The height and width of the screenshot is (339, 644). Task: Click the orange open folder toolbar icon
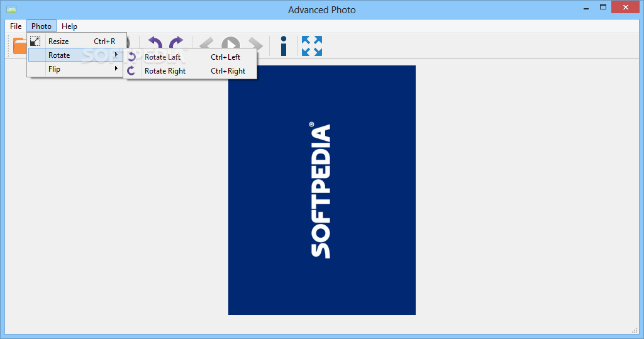coord(19,46)
